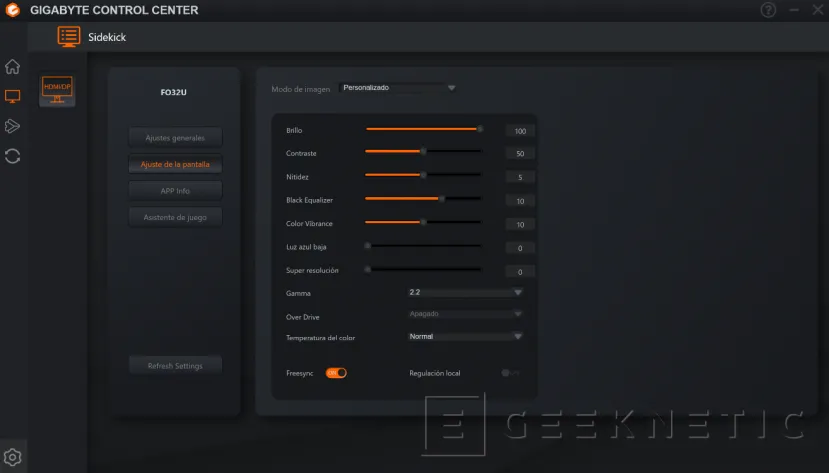829x473 pixels.
Task: Open the circular update arrows icon in sidebar
Action: [x=13, y=156]
